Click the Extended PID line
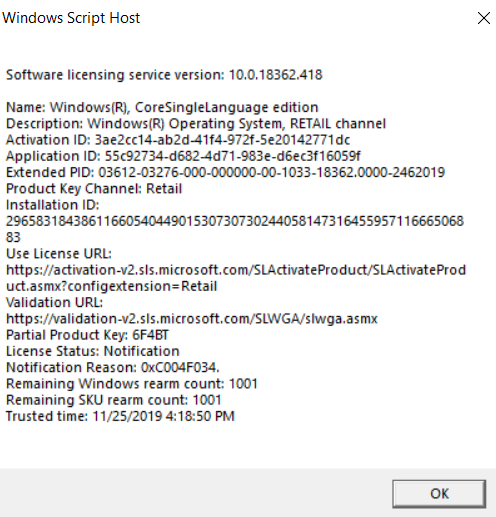The width and height of the screenshot is (496, 517). (x=226, y=172)
